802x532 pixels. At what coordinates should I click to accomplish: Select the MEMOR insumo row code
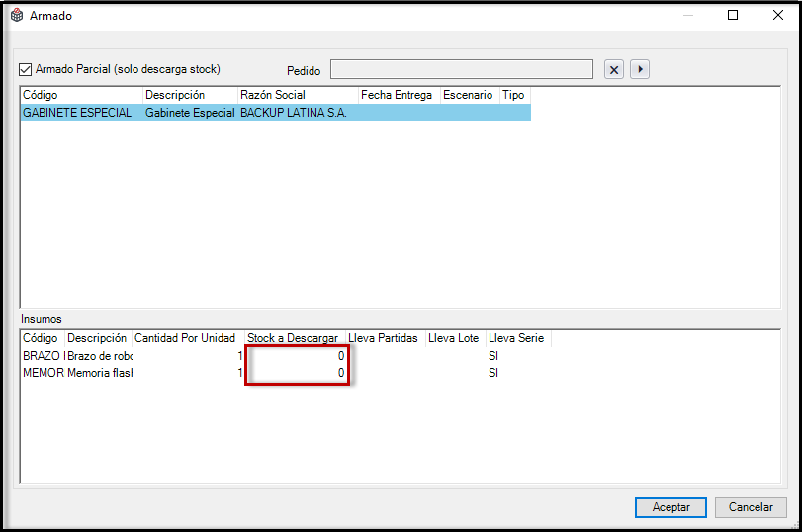tap(44, 373)
